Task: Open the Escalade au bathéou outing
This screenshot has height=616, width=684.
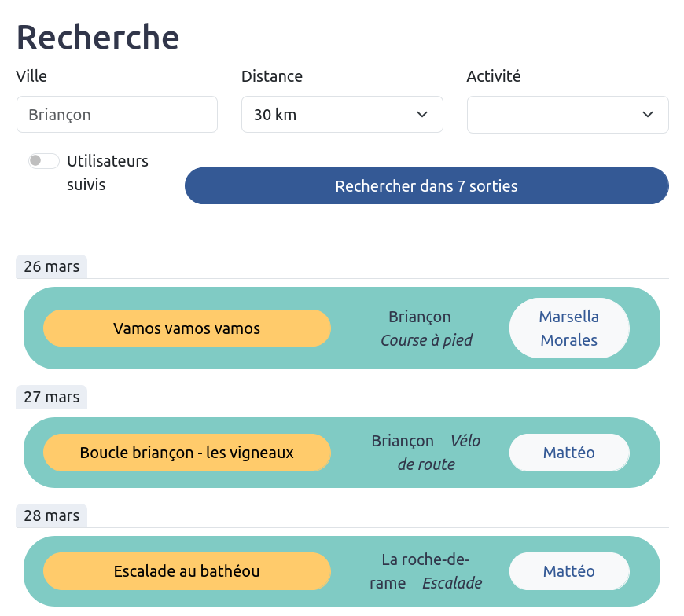Action: pyautogui.click(x=187, y=571)
